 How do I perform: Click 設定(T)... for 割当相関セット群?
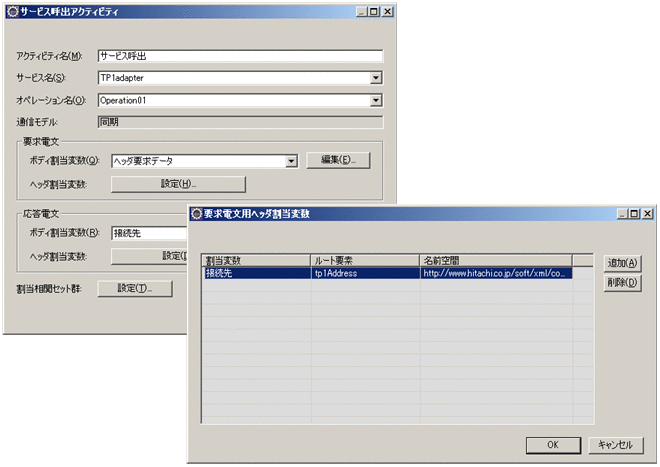135,288
